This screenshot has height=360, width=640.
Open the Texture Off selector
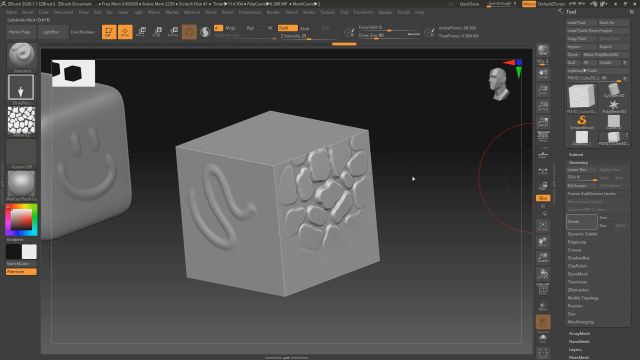[x=21, y=152]
